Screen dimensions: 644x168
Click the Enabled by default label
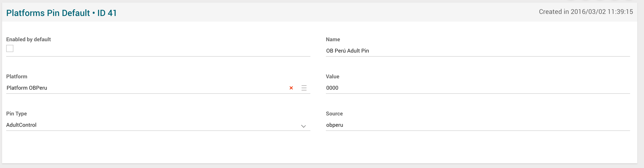tap(28, 39)
